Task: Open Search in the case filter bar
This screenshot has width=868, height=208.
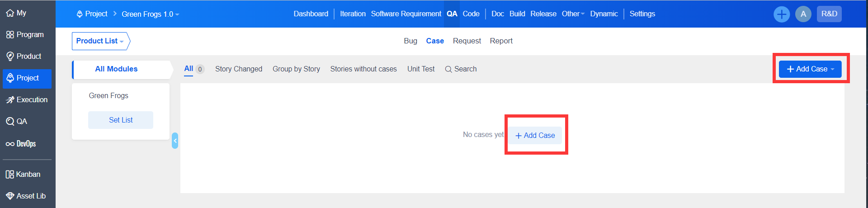Action: 461,69
